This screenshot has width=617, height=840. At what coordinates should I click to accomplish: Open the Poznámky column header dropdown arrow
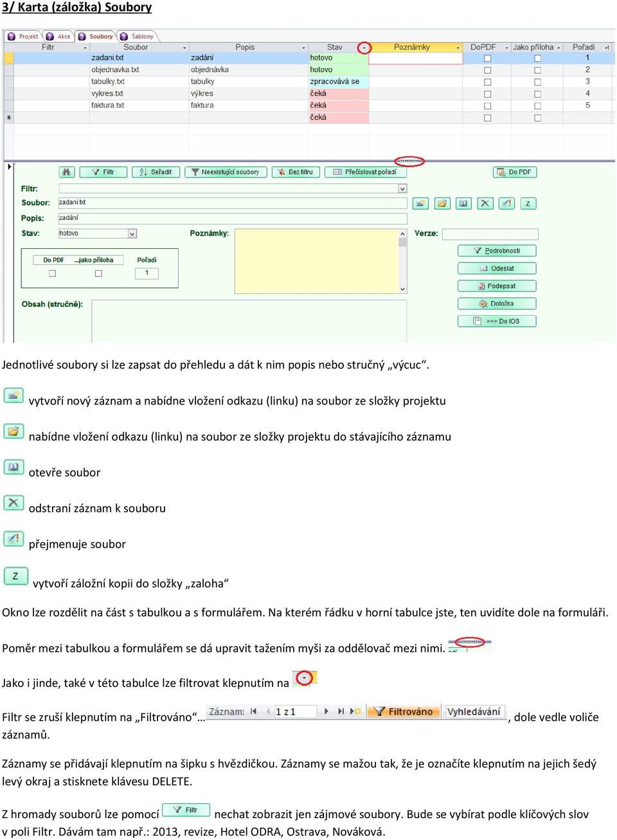pos(458,48)
